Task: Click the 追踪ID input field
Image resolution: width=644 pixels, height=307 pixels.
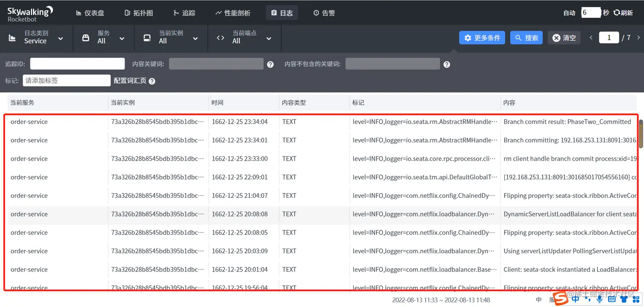Action: coord(77,64)
